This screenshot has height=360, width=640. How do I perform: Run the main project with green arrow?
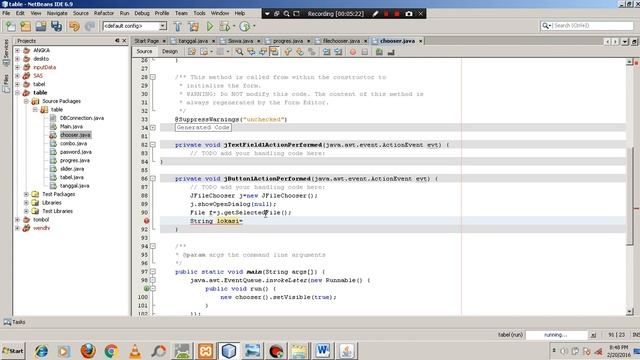(209, 27)
